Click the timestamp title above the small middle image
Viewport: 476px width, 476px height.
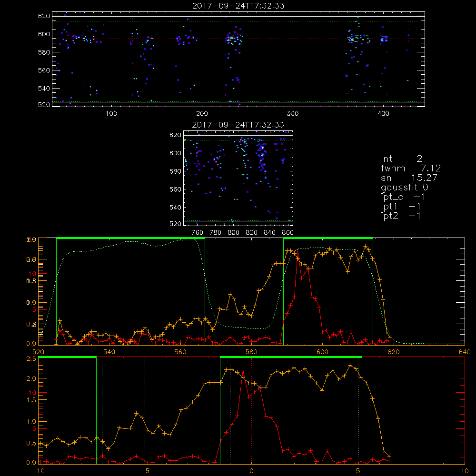click(238, 125)
